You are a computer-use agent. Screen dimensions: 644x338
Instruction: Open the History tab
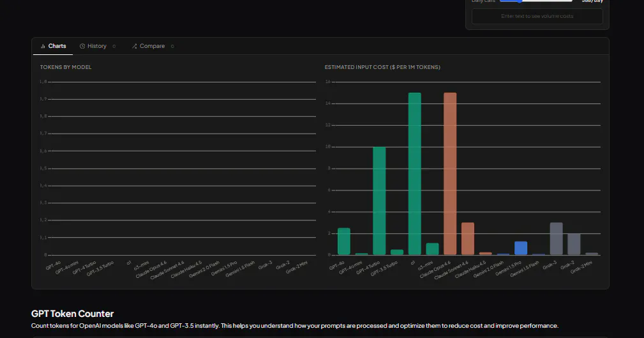pyautogui.click(x=98, y=46)
